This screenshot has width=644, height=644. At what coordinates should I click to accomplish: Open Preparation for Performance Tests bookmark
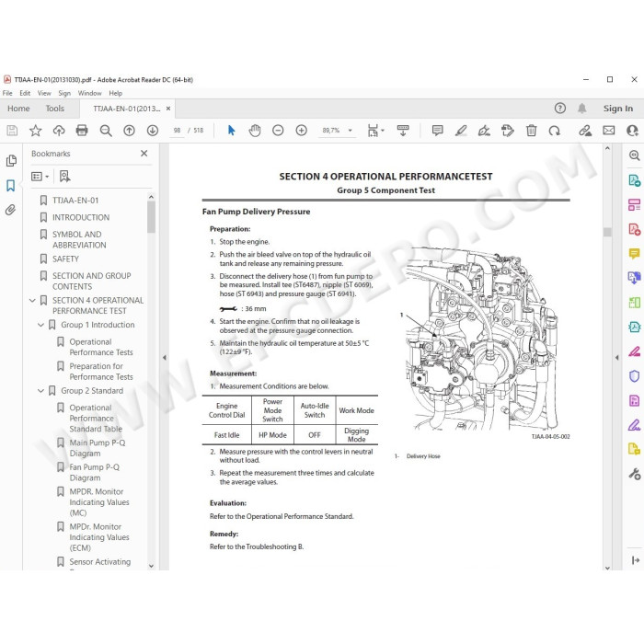point(101,372)
